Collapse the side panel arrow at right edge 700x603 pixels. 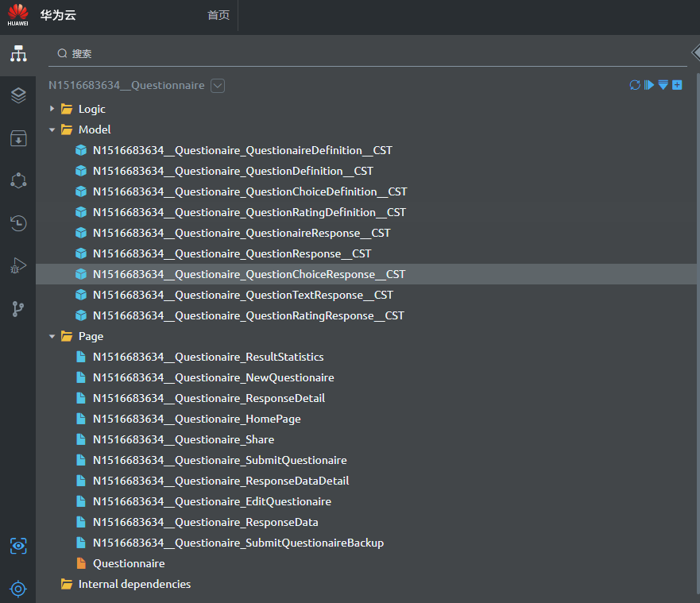click(x=695, y=52)
